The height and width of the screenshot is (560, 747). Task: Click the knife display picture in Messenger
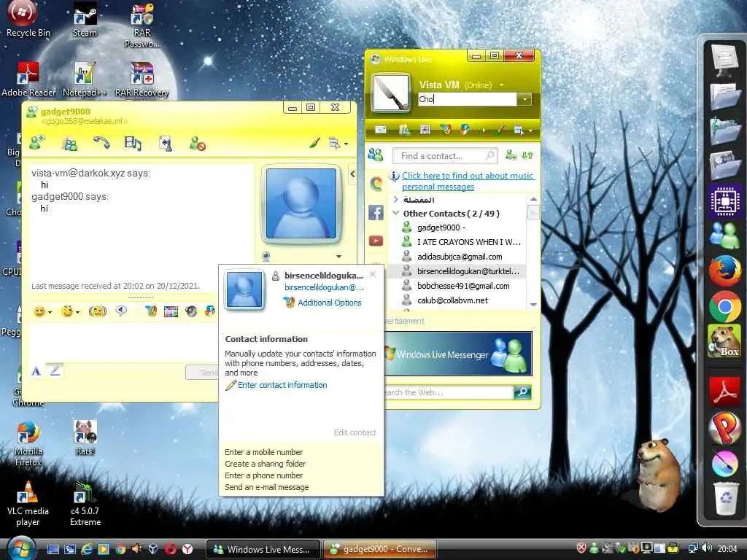click(x=391, y=93)
